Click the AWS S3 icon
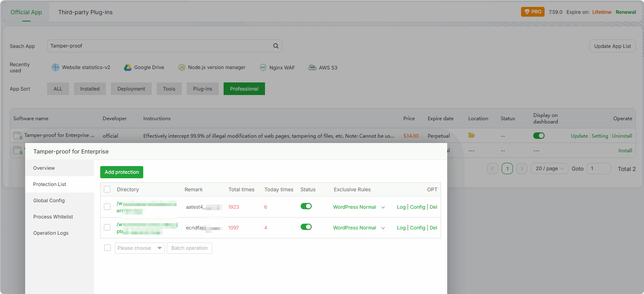644x294 pixels. tap(312, 67)
